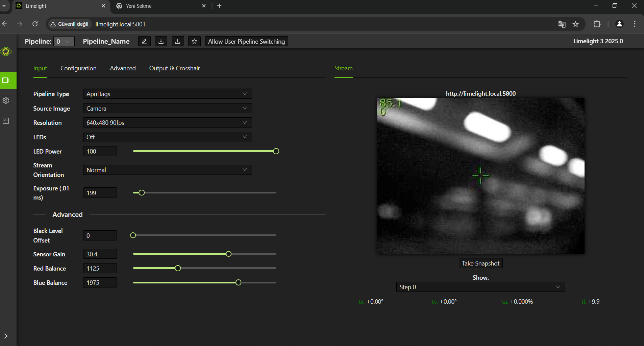
Task: Click the Red Balance value field
Action: (x=100, y=268)
